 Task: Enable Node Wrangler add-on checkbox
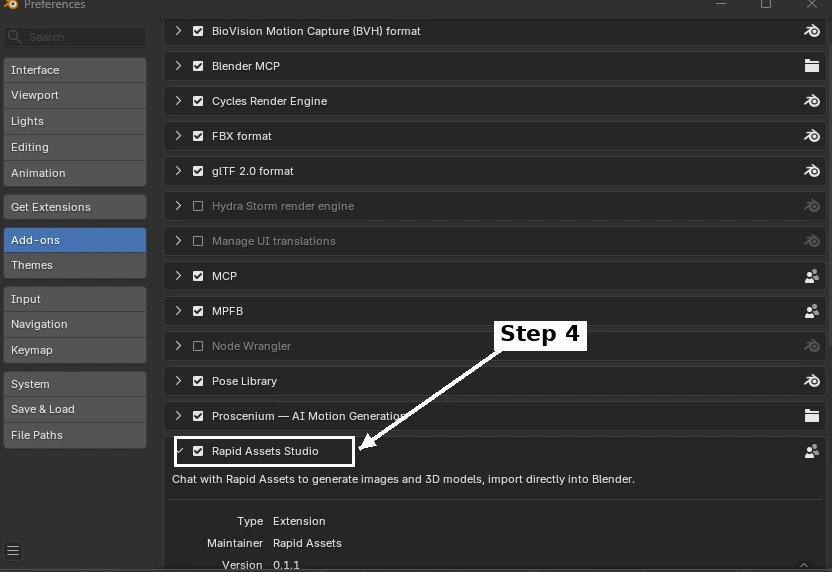click(198, 346)
